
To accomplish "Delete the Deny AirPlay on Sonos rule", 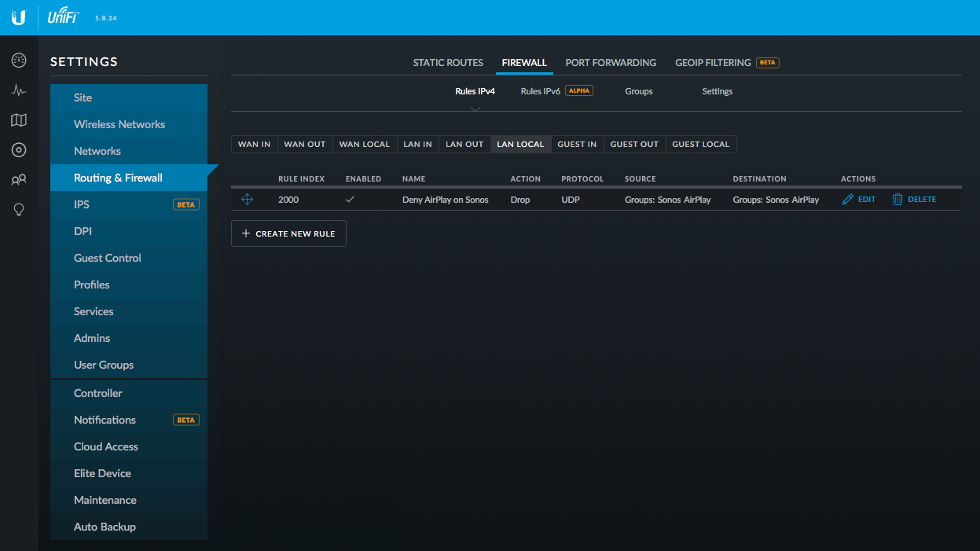I will tap(914, 200).
